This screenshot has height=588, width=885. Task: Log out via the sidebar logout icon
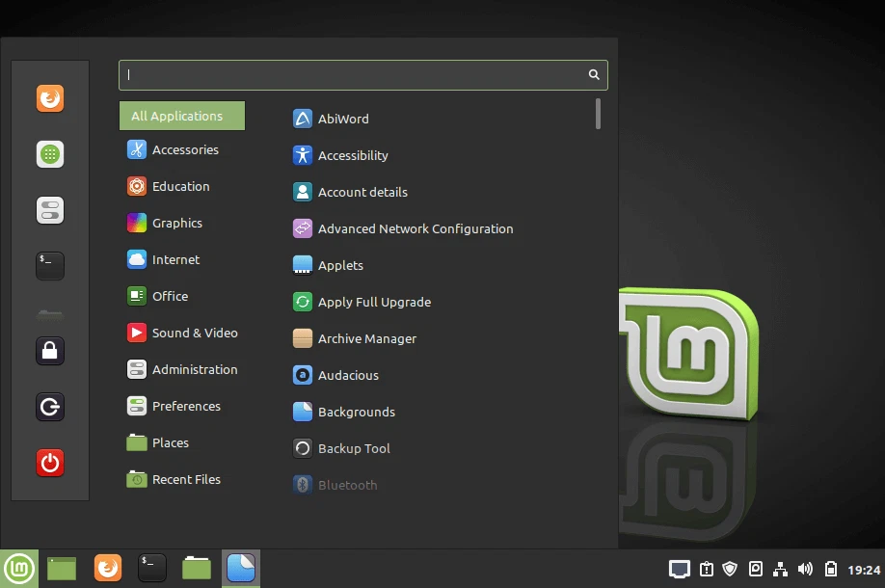pyautogui.click(x=49, y=406)
